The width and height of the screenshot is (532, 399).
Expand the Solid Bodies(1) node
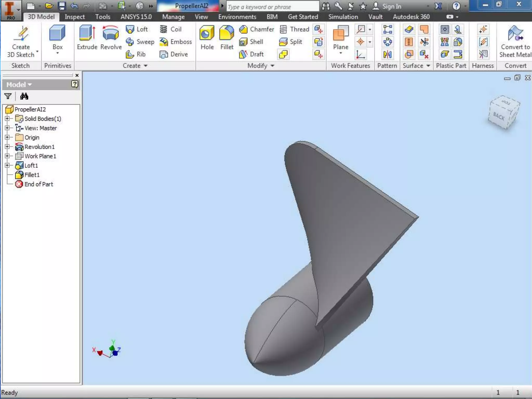coord(7,119)
